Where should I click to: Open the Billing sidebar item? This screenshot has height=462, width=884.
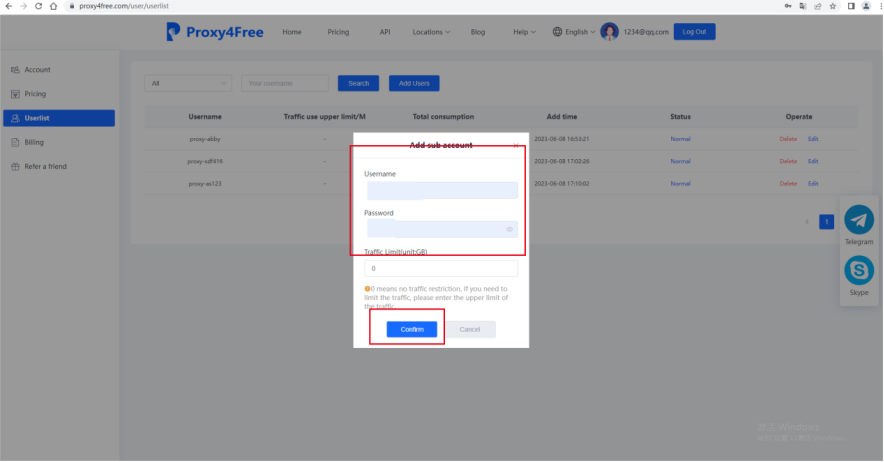pos(34,142)
